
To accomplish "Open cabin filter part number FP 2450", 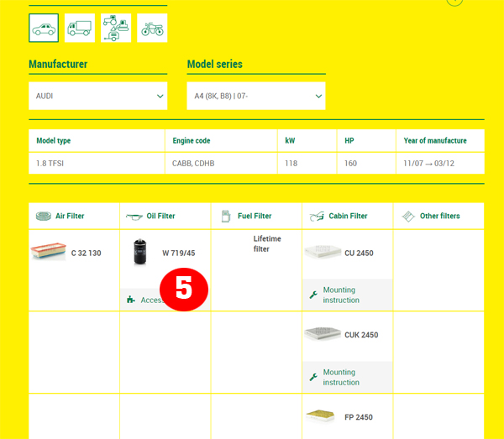I will click(x=359, y=417).
